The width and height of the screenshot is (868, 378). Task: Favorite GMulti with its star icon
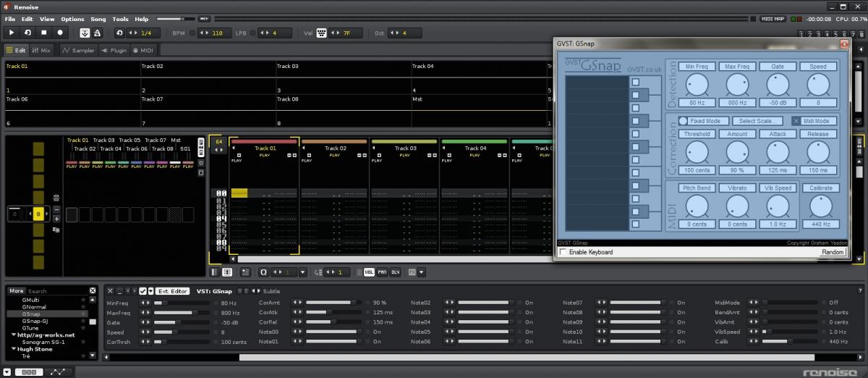[x=84, y=300]
